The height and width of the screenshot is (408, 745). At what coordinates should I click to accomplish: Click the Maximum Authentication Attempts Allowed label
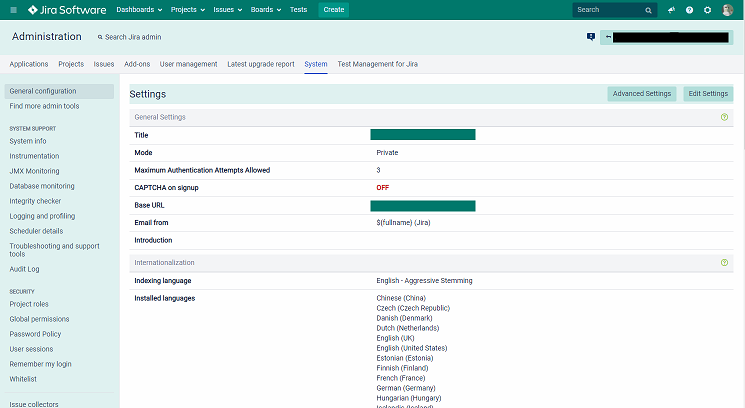tap(202, 170)
